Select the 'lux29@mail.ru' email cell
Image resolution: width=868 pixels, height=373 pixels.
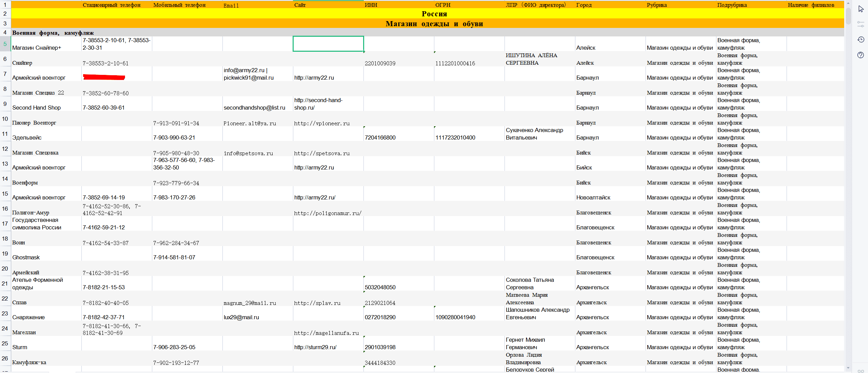click(258, 313)
